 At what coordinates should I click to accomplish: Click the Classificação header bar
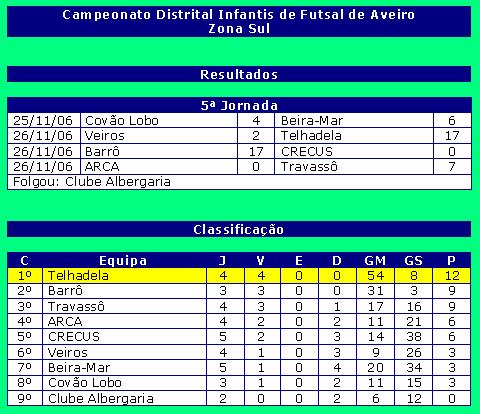pyautogui.click(x=239, y=229)
